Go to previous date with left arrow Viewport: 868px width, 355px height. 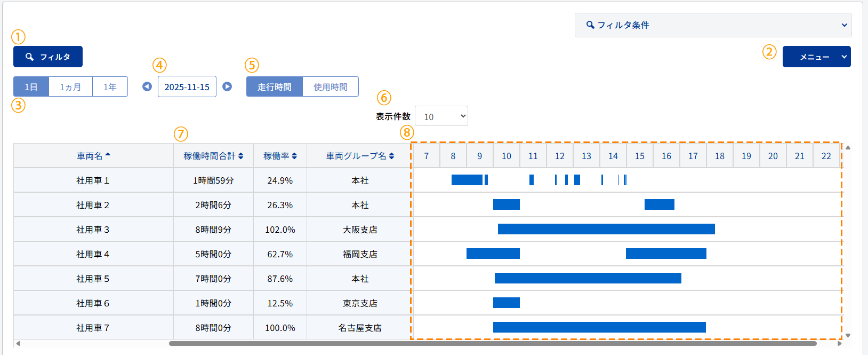click(x=147, y=86)
